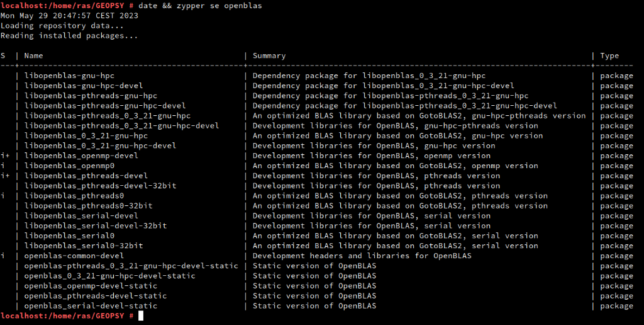The image size is (644, 325).
Task: Click the libopenblas_openmp0 package name
Action: [x=69, y=166]
